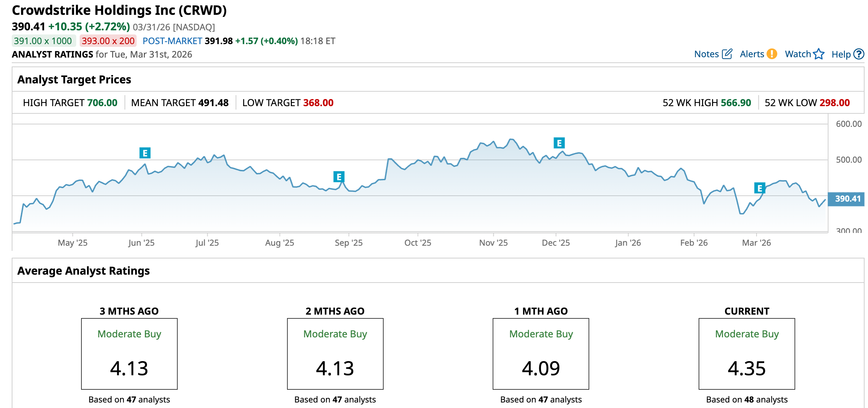Screen dimensions: 868x408
Task: Select the 3 MTHS AGO 4.13 rating box
Action: pyautogui.click(x=129, y=354)
